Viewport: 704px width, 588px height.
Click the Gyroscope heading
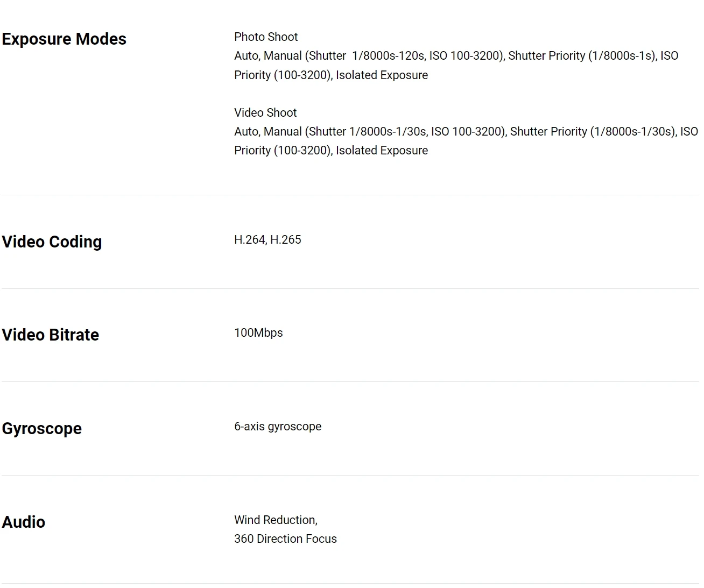(x=42, y=429)
